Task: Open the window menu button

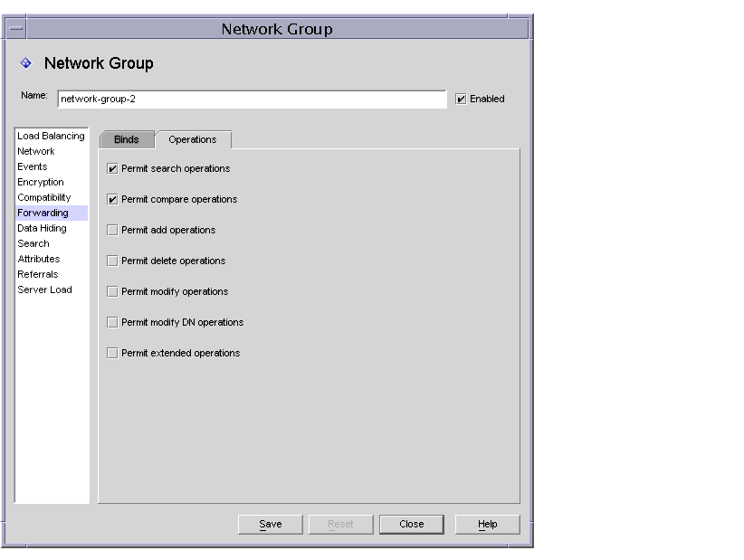Action: (x=15, y=28)
